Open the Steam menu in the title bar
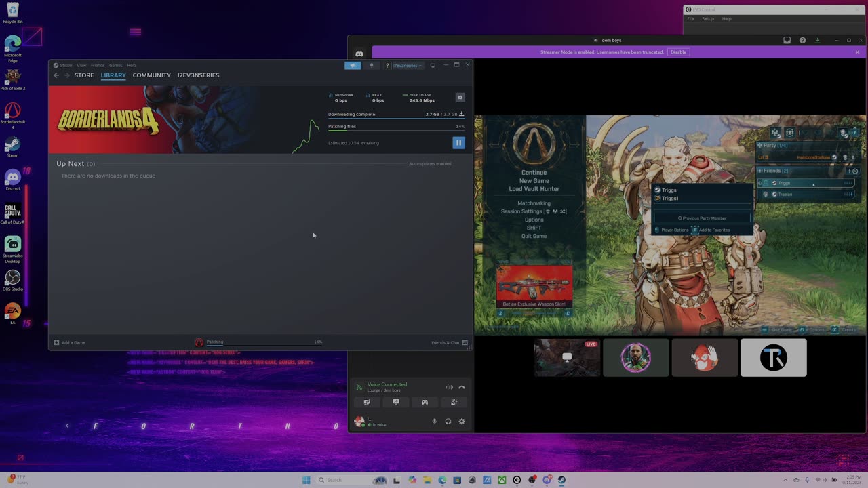Viewport: 868px width, 488px height. [x=66, y=66]
